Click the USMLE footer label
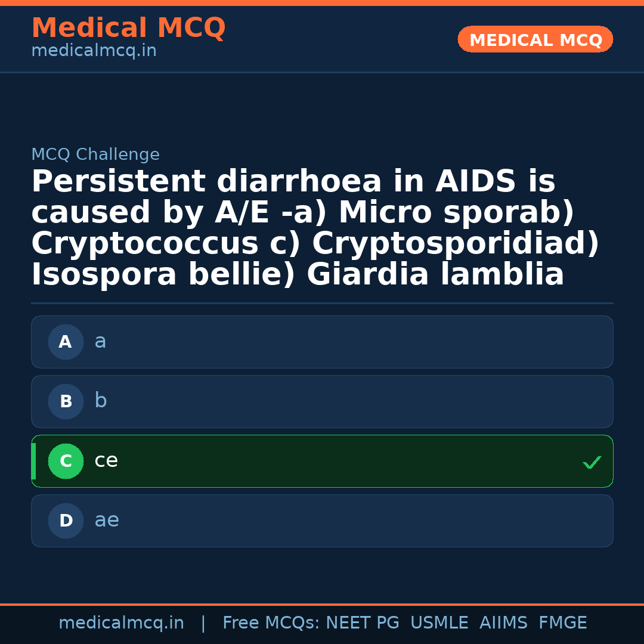This screenshot has height=644, width=644. [439, 623]
